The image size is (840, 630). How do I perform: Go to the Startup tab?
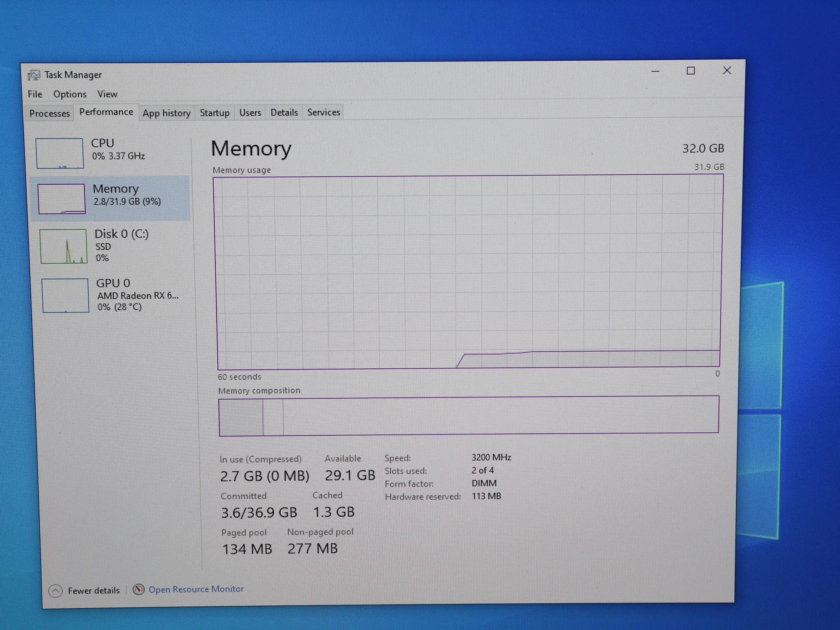[x=215, y=113]
